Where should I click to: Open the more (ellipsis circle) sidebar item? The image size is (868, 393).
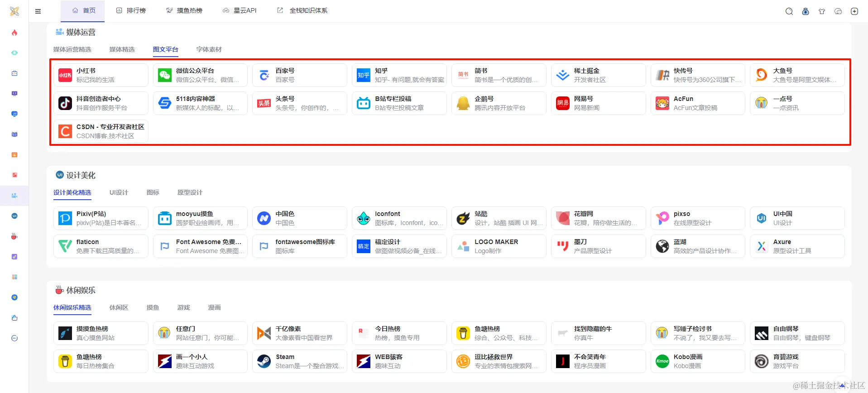[x=14, y=338]
